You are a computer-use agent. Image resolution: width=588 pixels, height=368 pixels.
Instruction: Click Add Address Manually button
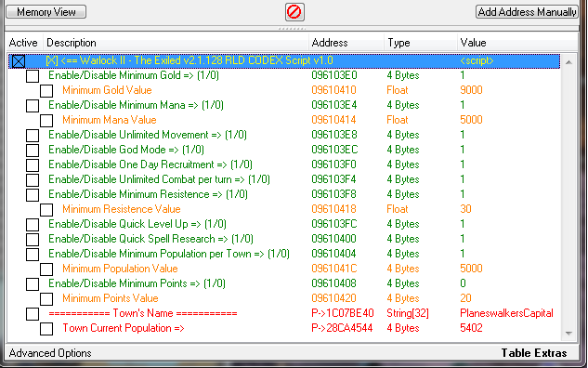click(527, 12)
